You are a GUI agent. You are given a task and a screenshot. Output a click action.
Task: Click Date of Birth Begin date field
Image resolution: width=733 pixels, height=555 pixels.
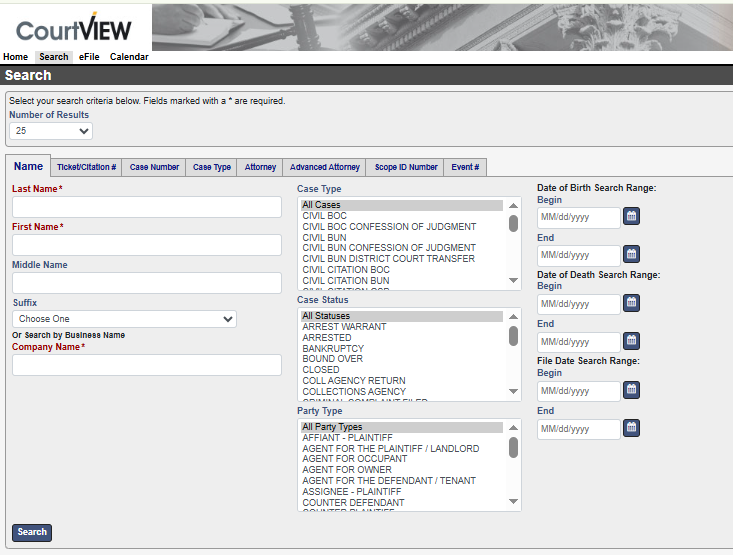[579, 217]
